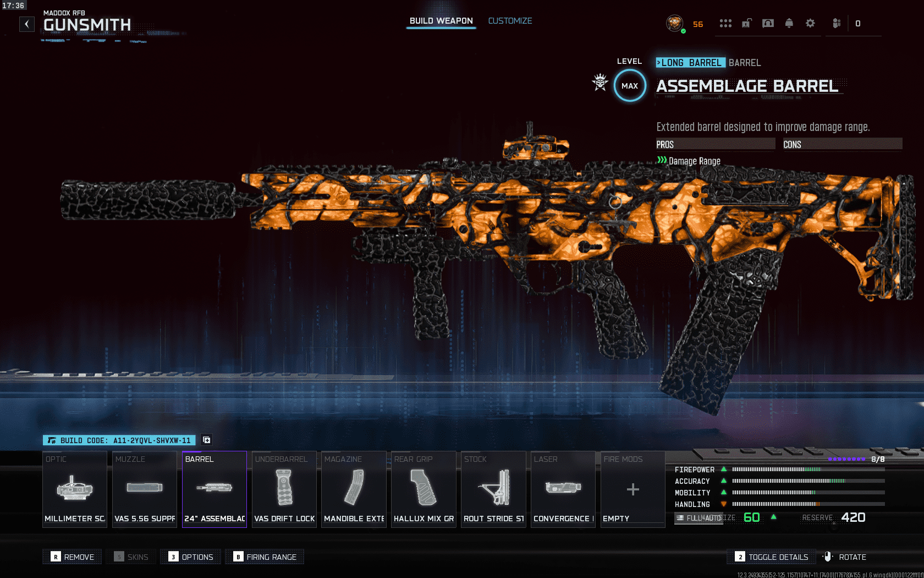Open the Firing Range
This screenshot has height=578, width=924.
[265, 557]
